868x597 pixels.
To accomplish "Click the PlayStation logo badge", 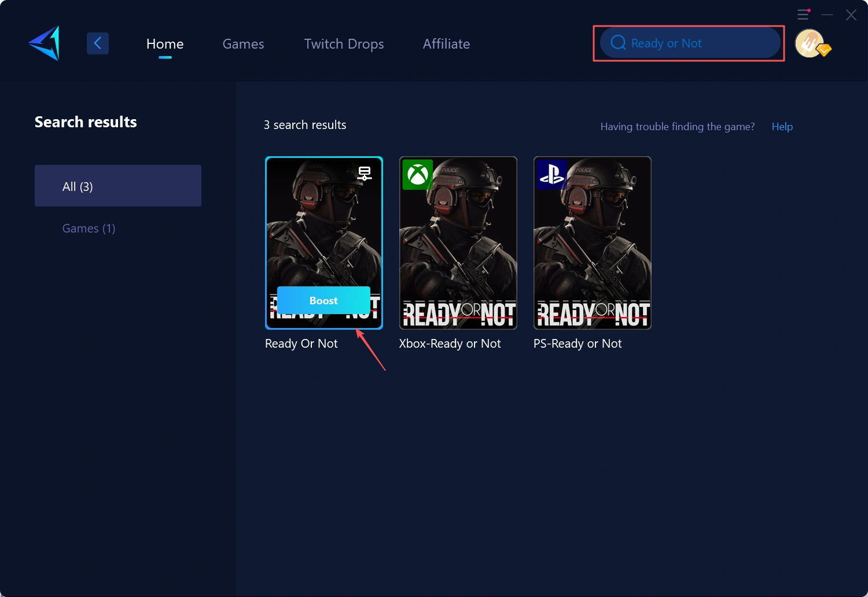I will point(552,175).
